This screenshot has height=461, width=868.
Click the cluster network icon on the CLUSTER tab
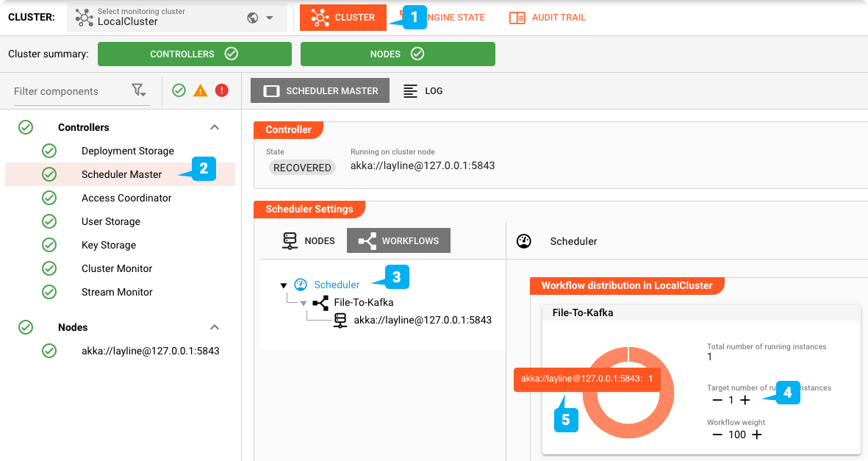(320, 17)
